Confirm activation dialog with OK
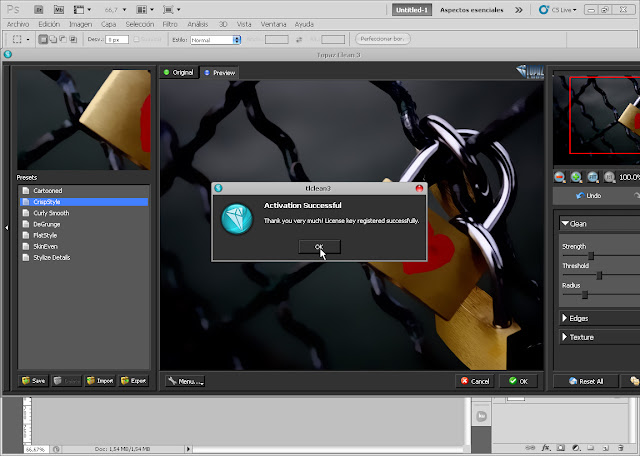Viewport: 640px width, 456px height. tap(319, 247)
